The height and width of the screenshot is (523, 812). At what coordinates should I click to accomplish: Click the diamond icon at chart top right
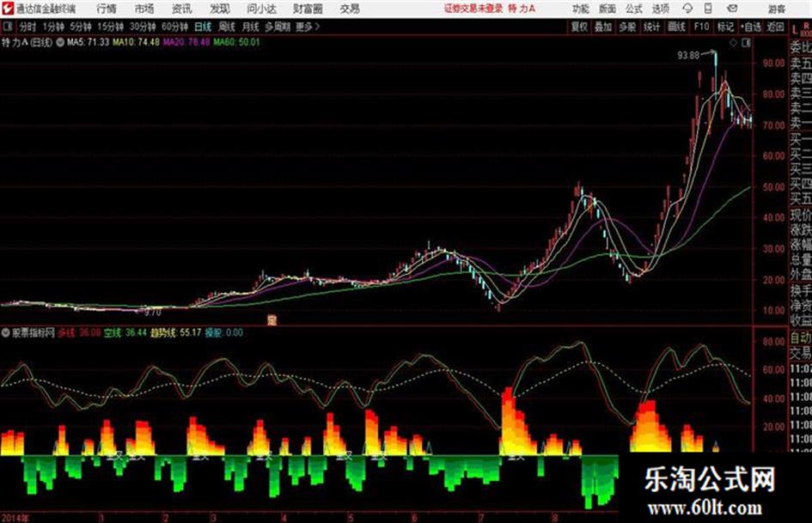[x=733, y=43]
